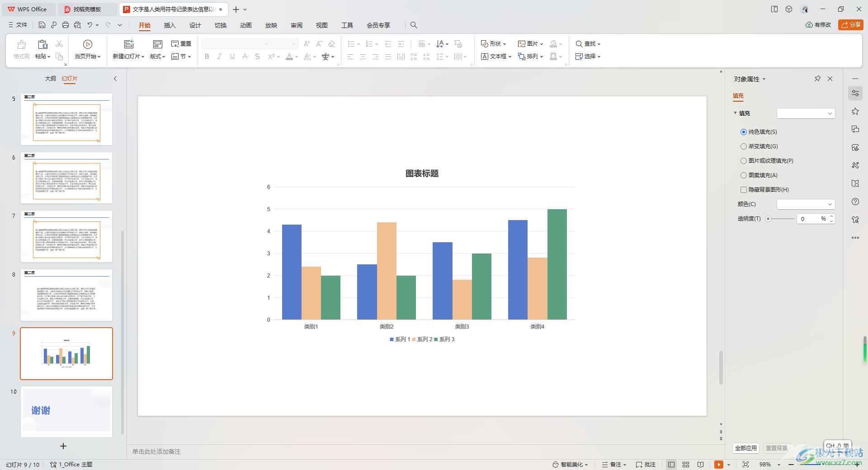
Task: Select 纯色填充 solid fill radio
Action: 744,132
